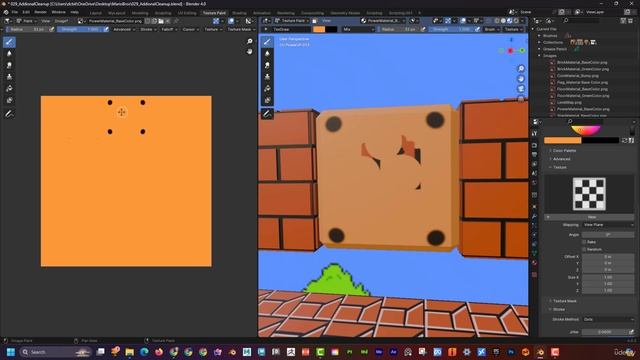Viewport: 640px width, 360px height.
Task: Click the black secondary color swatch in viewport header
Action: click(x=331, y=29)
